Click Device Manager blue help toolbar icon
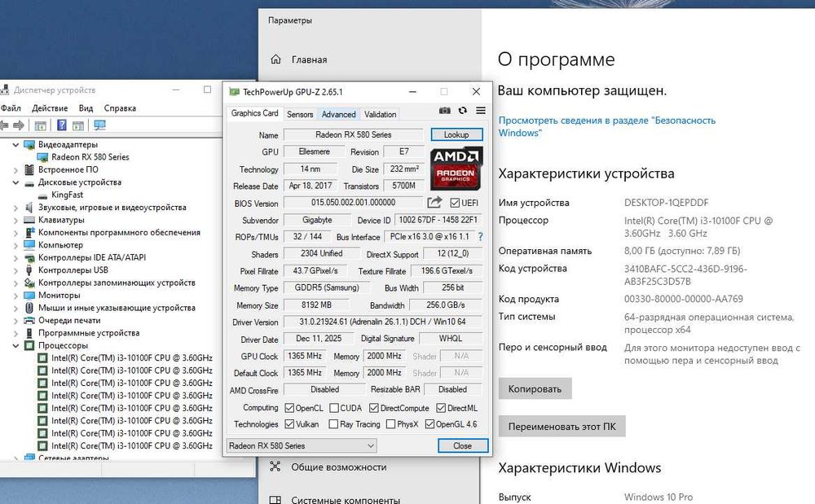The width and height of the screenshot is (815, 504). 62,125
